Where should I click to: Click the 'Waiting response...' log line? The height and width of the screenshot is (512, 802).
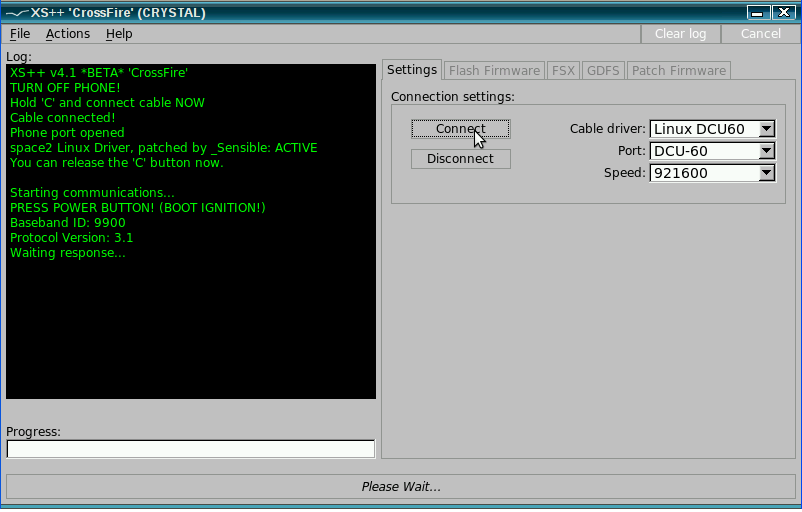point(68,253)
